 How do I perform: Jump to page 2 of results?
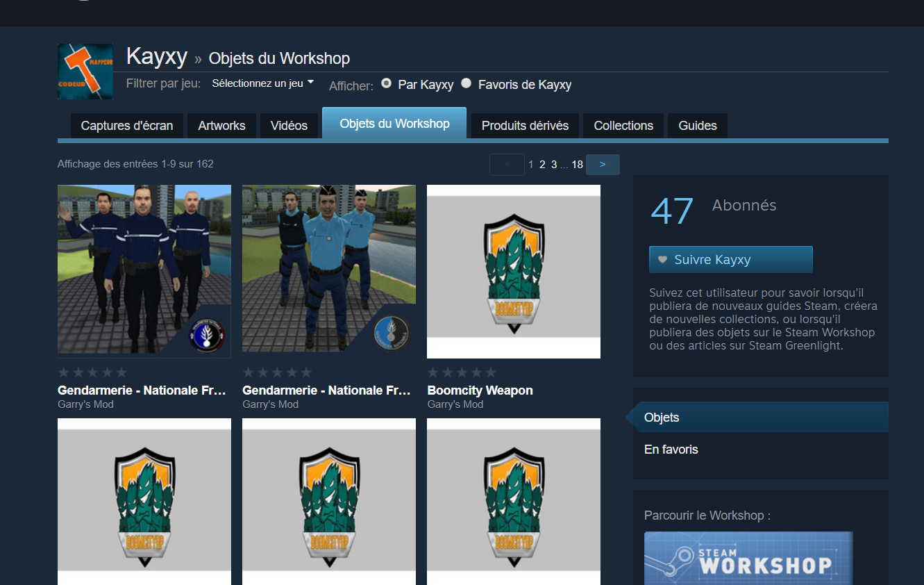[x=543, y=165]
